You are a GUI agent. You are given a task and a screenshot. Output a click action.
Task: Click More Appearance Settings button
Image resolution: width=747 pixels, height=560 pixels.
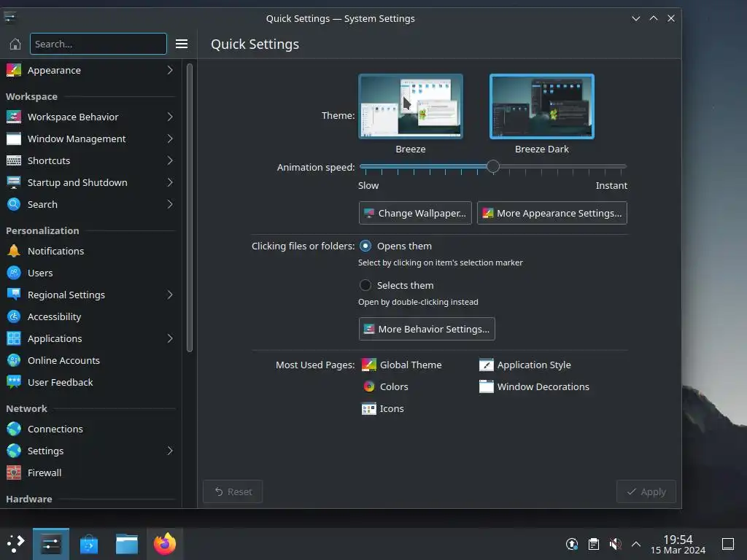[552, 213]
